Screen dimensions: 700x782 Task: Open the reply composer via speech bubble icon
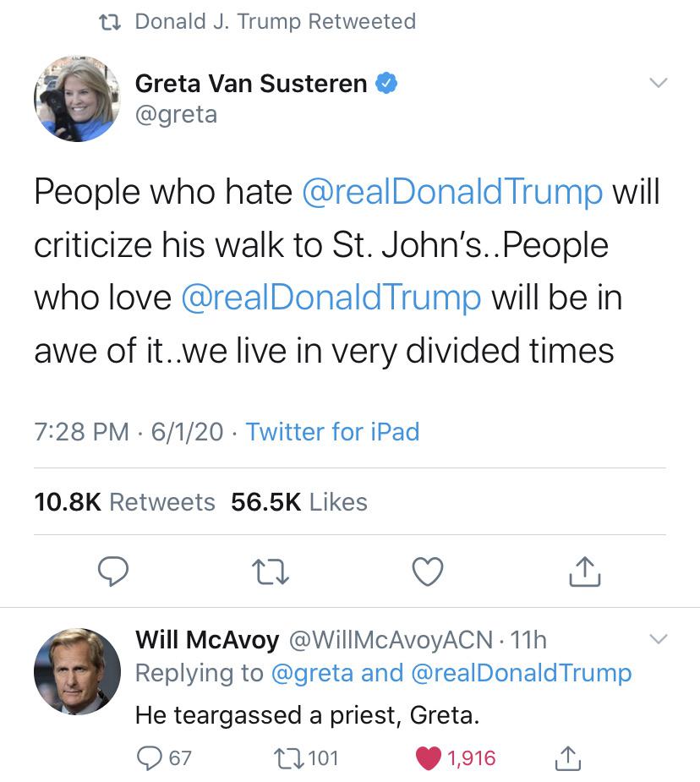pyautogui.click(x=114, y=571)
